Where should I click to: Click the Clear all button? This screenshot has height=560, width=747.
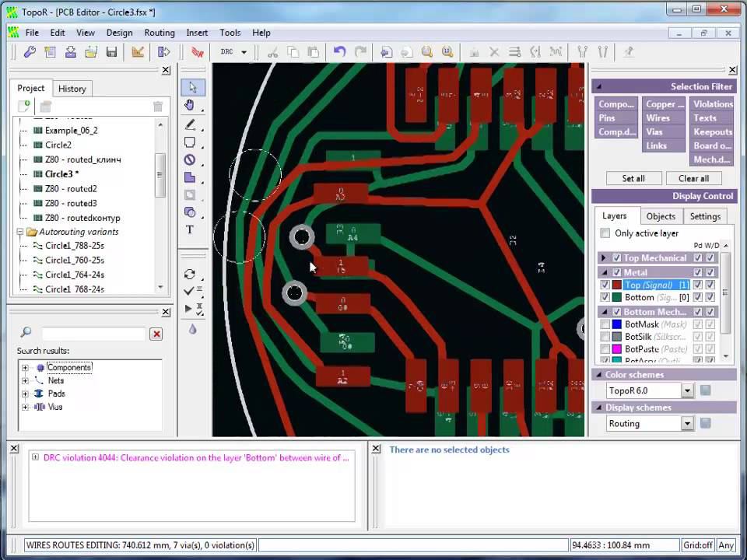click(693, 179)
